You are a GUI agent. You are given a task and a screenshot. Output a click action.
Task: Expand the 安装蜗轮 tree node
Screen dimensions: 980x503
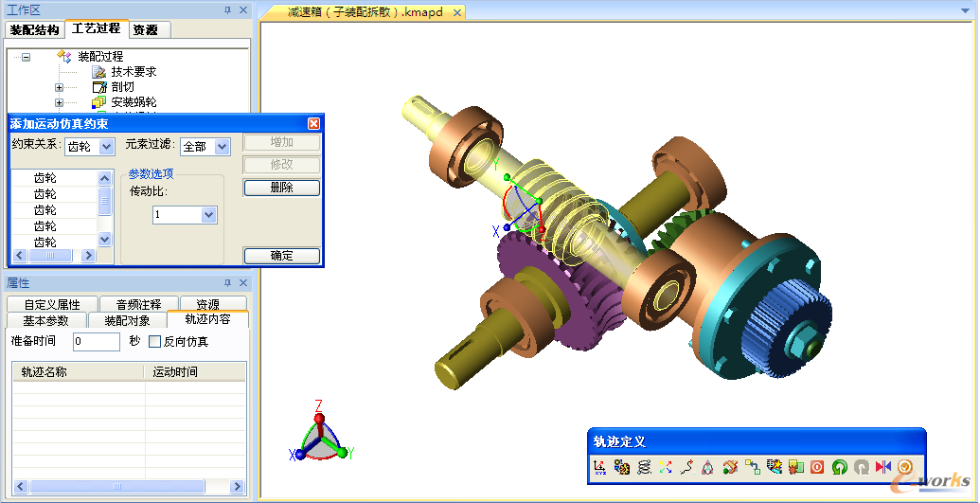[59, 102]
